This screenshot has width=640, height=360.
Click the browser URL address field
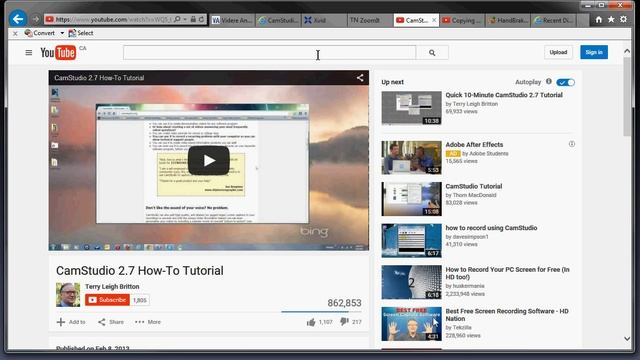(109, 19)
